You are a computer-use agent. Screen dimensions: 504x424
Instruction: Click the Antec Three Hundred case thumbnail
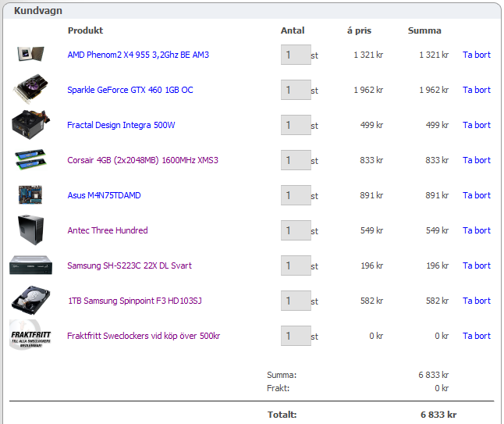31,230
